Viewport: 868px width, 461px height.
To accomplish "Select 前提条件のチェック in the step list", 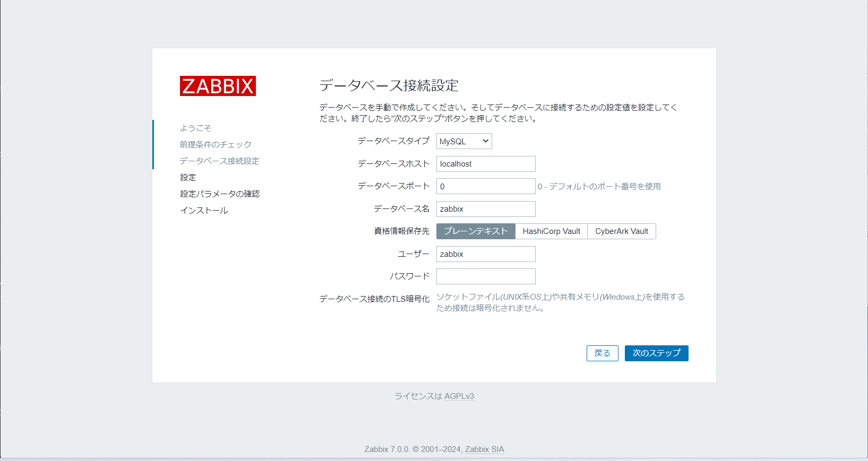I will tap(216, 144).
